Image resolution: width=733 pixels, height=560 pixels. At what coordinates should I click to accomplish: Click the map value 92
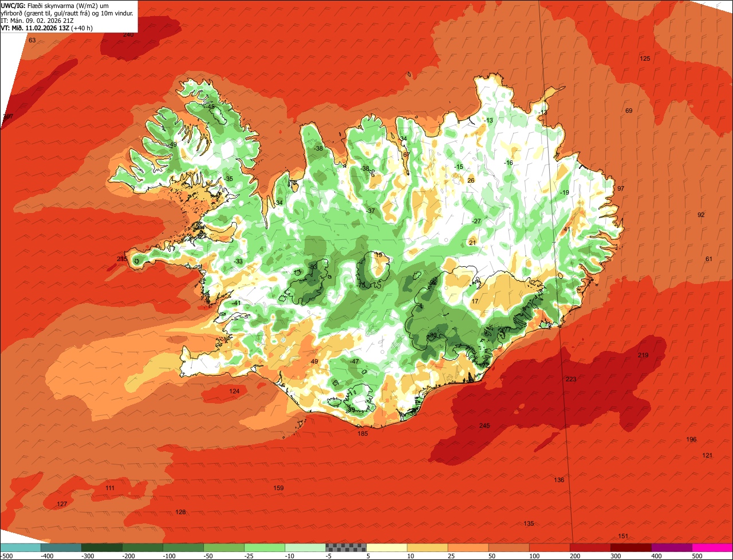tap(701, 215)
